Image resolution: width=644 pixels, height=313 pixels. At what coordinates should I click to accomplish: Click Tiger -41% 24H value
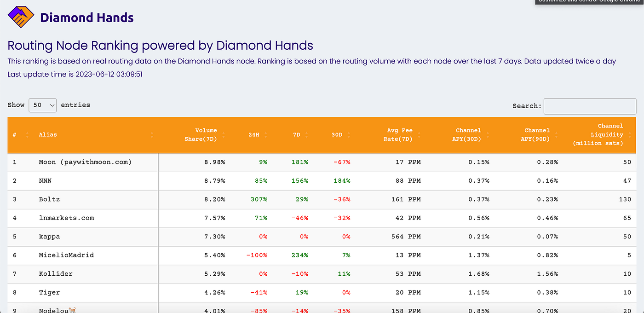pyautogui.click(x=259, y=292)
